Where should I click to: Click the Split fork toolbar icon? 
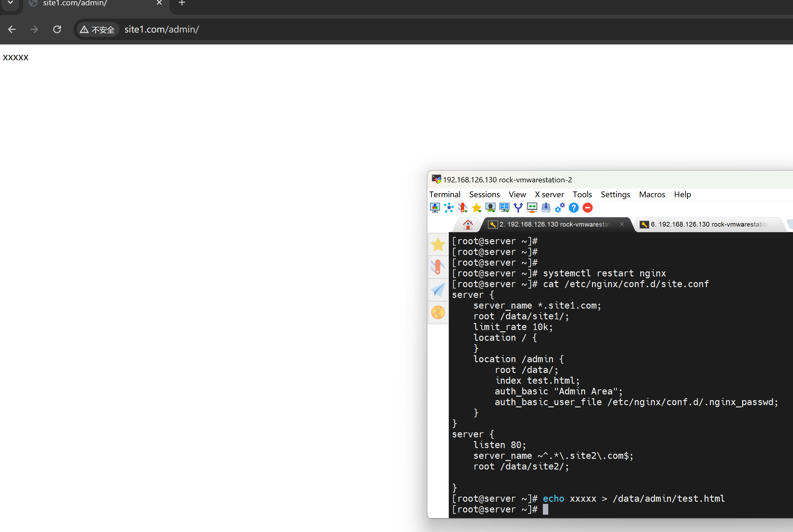click(518, 207)
